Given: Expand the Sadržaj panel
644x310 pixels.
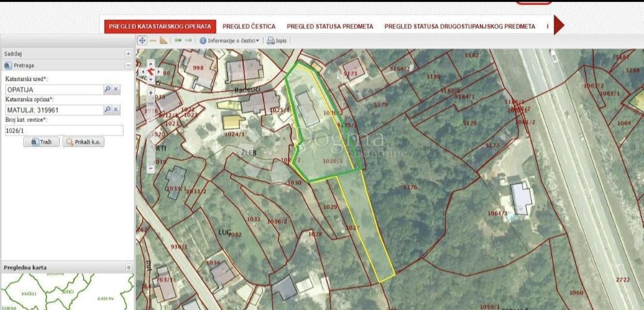Looking at the screenshot, I should pyautogui.click(x=128, y=54).
